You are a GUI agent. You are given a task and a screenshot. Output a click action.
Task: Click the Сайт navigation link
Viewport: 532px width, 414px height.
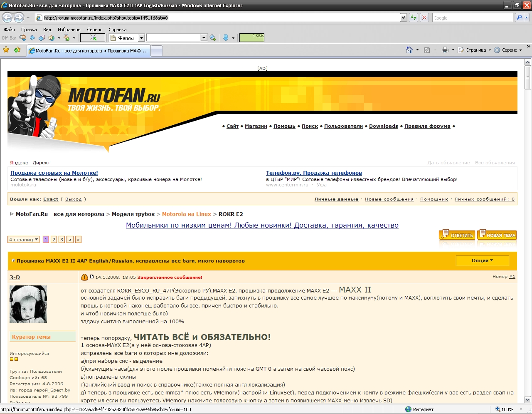pyautogui.click(x=232, y=126)
